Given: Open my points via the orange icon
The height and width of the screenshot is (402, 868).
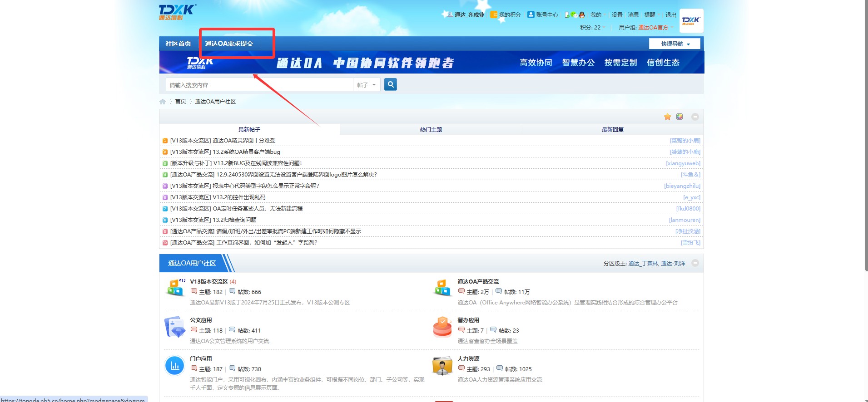Looking at the screenshot, I should pos(494,15).
